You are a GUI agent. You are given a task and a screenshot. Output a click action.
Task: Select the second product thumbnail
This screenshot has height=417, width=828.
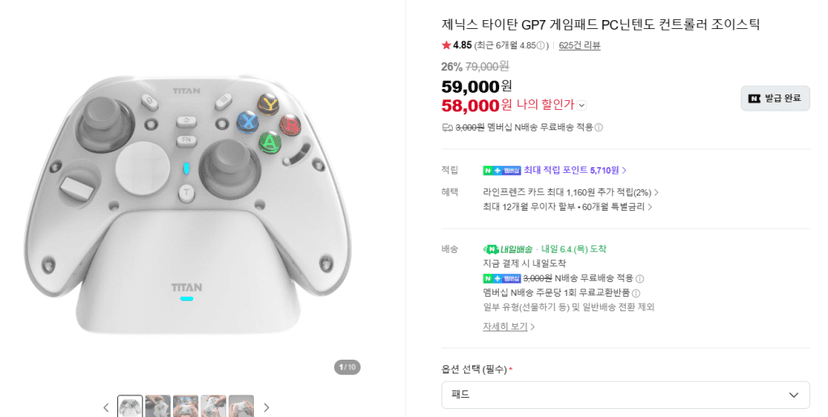(158, 406)
